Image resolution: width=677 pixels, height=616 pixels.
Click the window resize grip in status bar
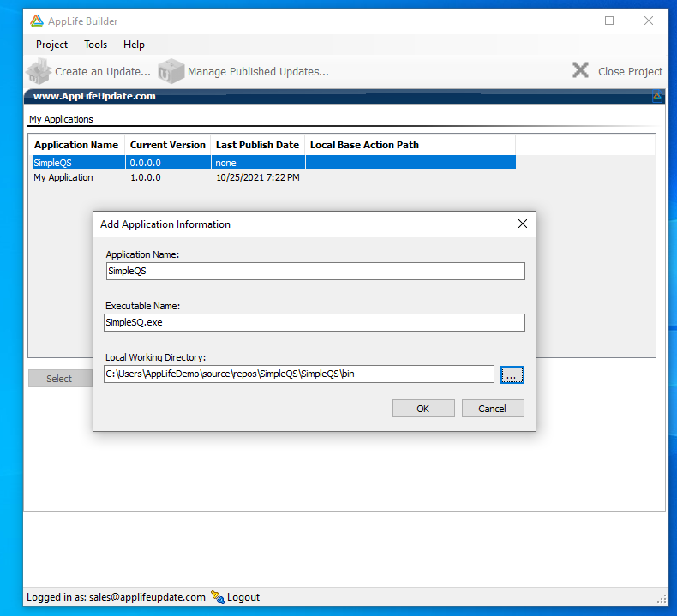click(662, 599)
